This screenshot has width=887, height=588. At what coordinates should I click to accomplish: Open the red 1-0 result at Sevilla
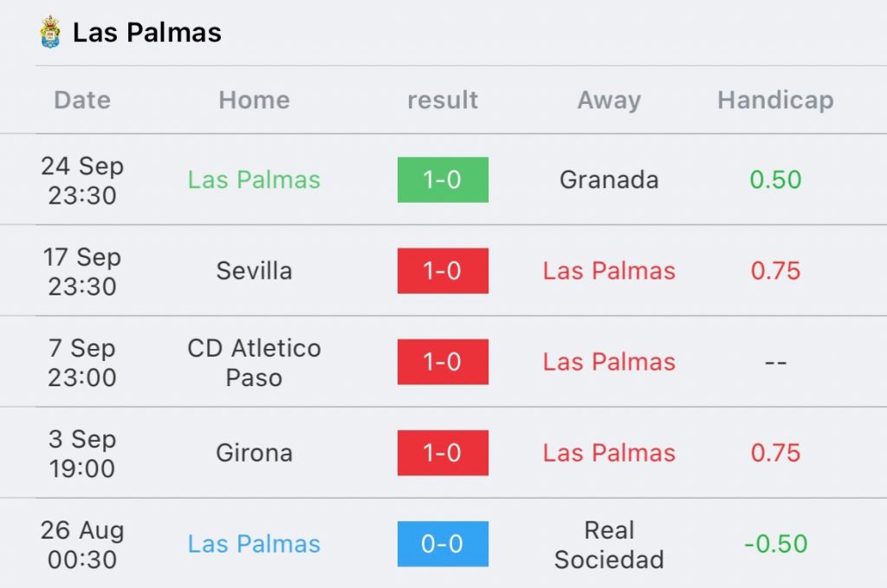443,271
